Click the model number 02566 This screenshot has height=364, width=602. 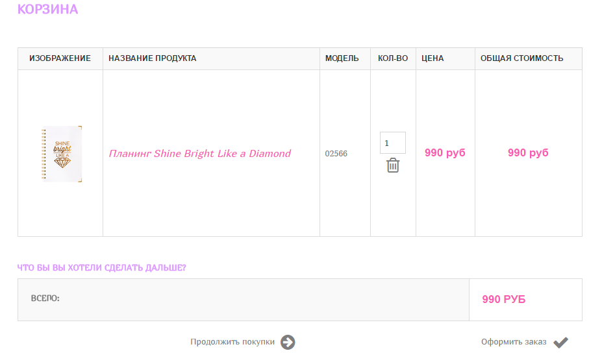pyautogui.click(x=336, y=153)
